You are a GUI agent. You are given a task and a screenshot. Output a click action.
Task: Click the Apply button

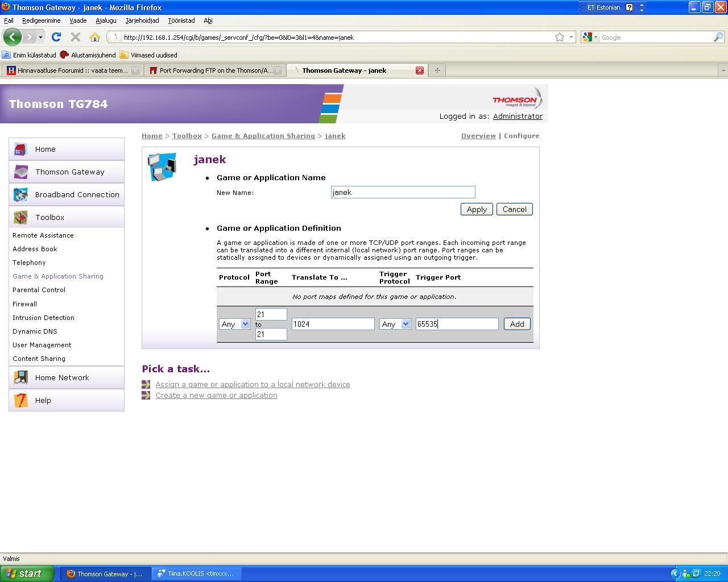[x=477, y=209]
